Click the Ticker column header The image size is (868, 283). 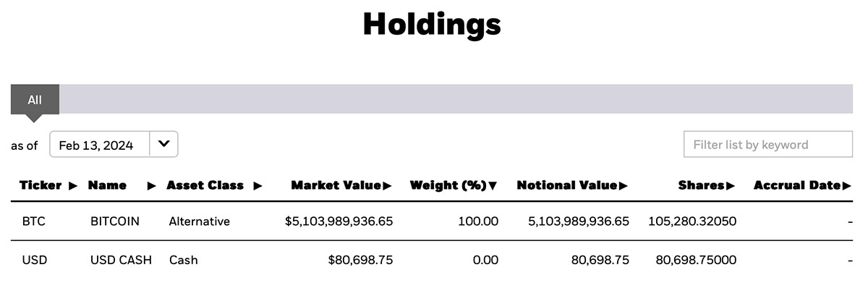[42, 185]
